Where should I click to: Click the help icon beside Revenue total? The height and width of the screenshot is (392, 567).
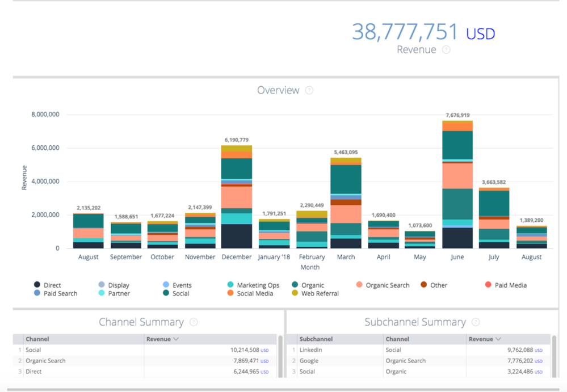(x=446, y=50)
